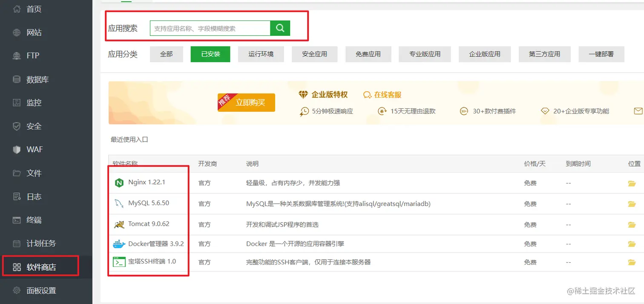644x304 pixels.
Task: Open Docker管理器 3.9.2 settings
Action: [x=156, y=244]
